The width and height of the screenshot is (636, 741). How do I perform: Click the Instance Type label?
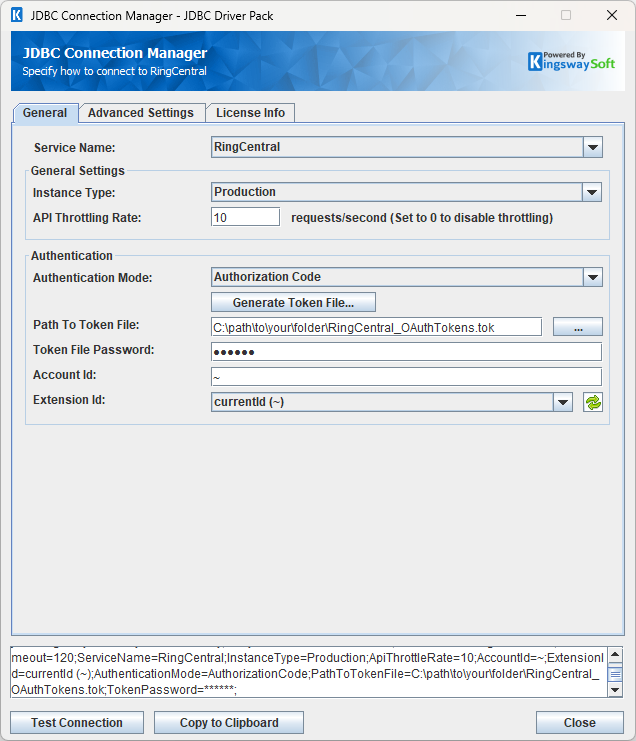click(x=74, y=193)
